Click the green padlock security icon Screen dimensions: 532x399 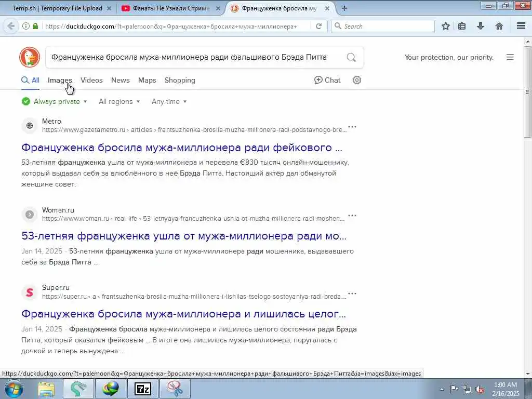coord(35,26)
